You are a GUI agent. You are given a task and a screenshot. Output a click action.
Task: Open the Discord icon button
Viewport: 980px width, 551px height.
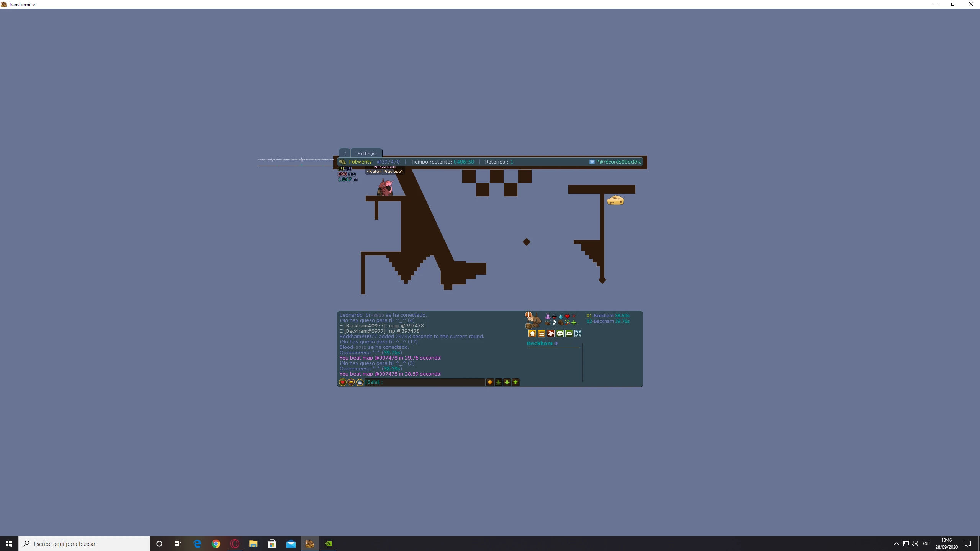point(569,334)
